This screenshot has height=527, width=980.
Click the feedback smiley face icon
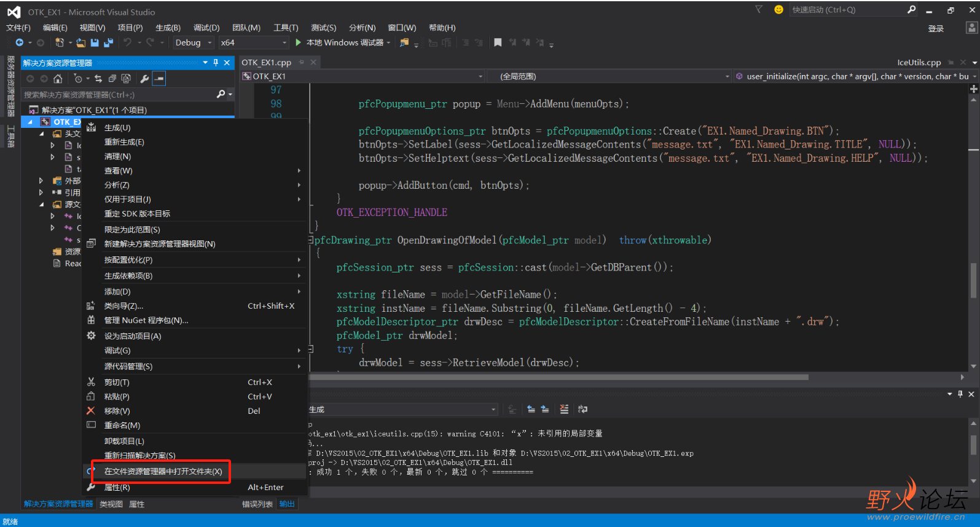pos(778,9)
